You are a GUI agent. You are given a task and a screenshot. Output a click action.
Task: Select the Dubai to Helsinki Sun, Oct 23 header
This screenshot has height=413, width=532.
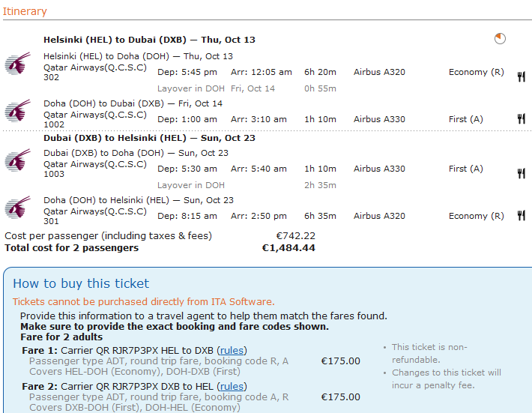[x=149, y=138]
